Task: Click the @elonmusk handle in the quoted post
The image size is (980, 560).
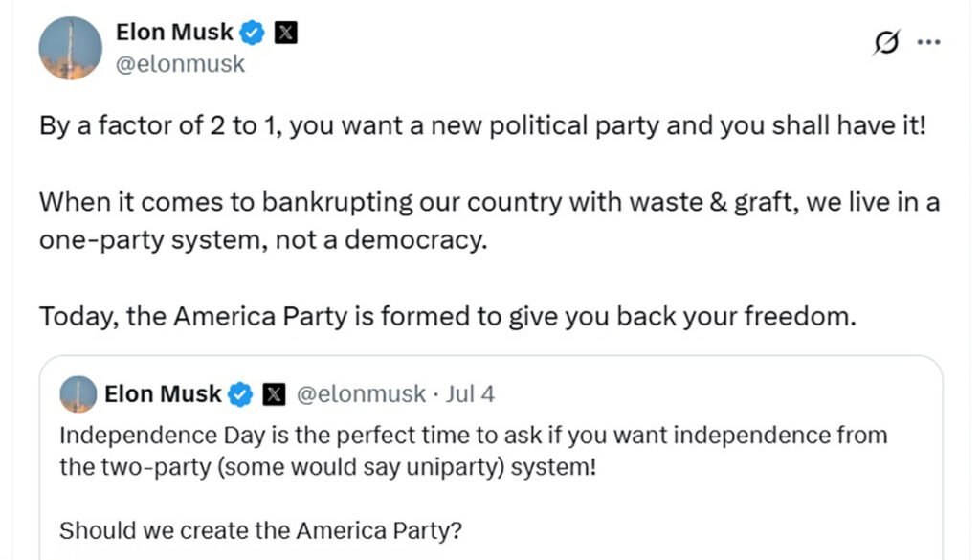Action: click(361, 394)
